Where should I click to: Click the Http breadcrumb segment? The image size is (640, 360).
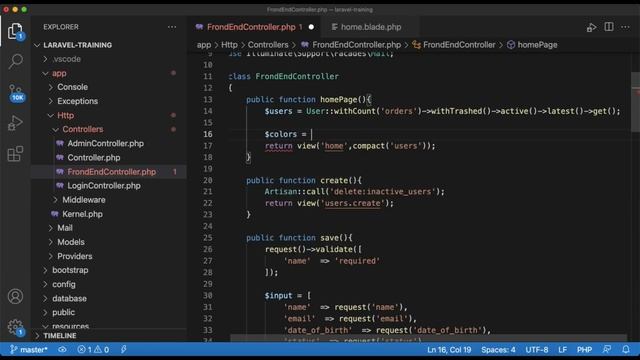pos(229,45)
